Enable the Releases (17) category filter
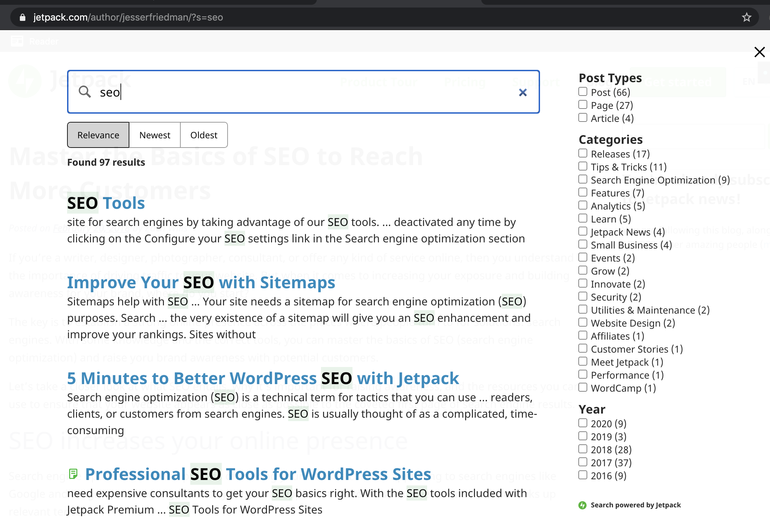This screenshot has height=532, width=770. coord(583,153)
